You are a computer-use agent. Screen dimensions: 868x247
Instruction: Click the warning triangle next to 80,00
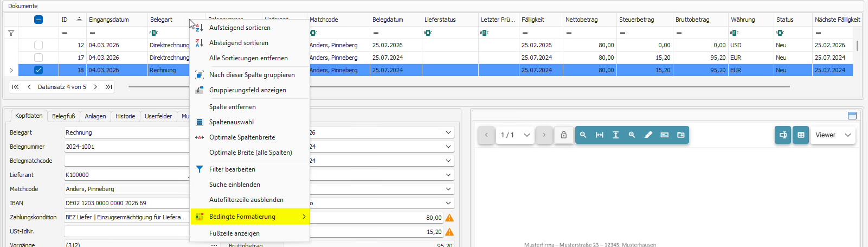449,218
